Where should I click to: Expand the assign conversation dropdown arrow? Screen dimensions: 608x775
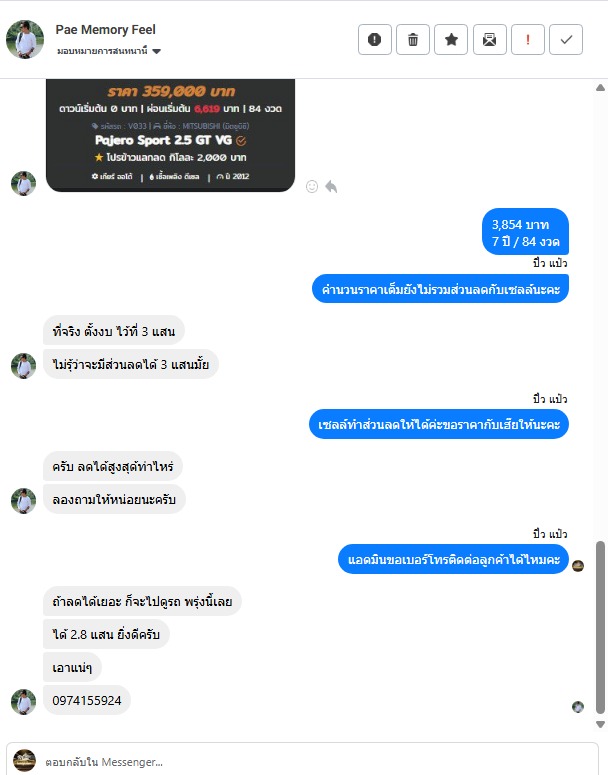coord(157,51)
